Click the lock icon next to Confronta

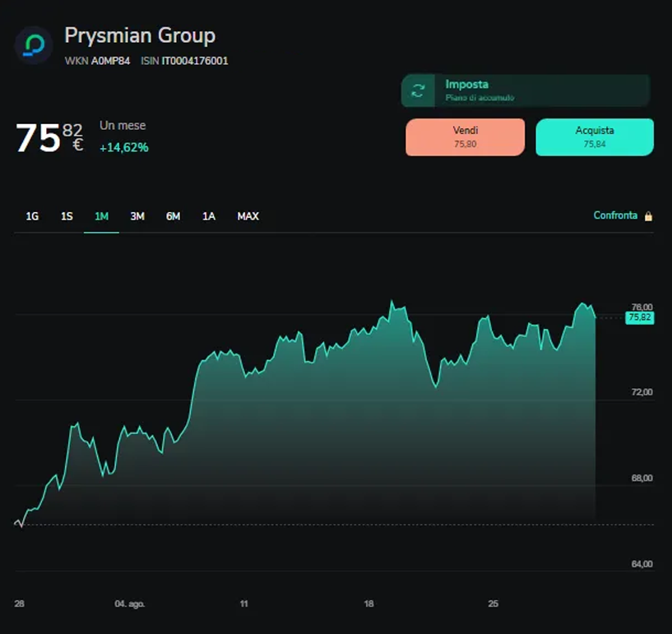click(648, 216)
